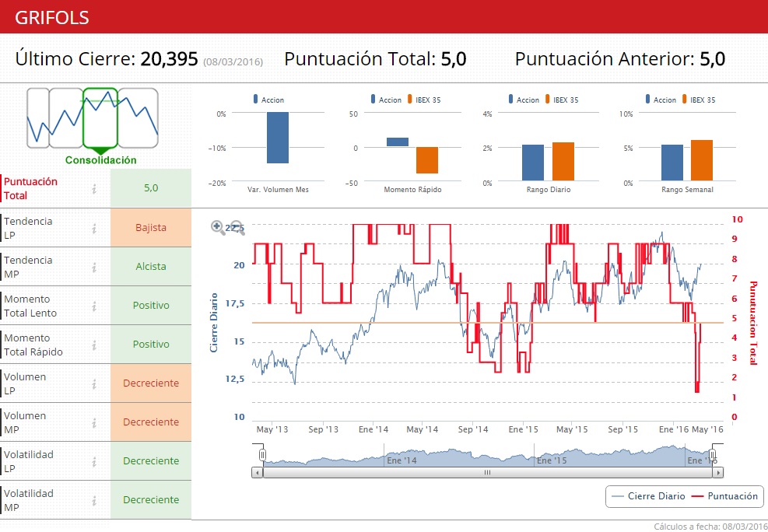
Task: Click the zoom-in magnifier on price chart
Action: tap(217, 227)
